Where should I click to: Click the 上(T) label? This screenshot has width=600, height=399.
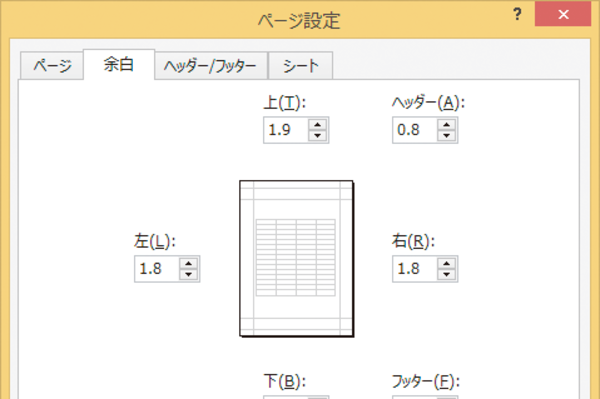pos(285,103)
